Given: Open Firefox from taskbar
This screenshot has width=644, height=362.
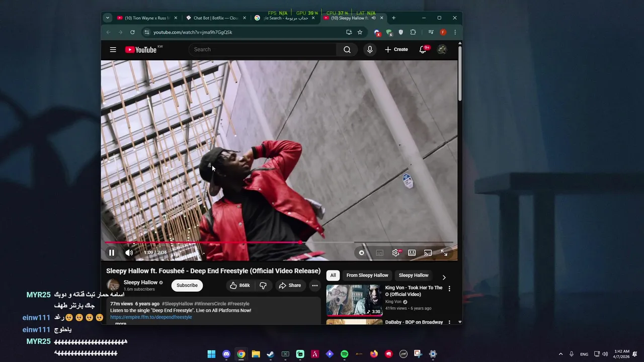Looking at the screenshot, I should click(374, 354).
